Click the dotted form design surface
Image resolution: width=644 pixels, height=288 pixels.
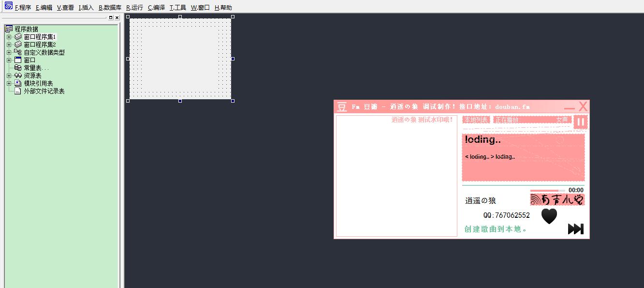click(x=180, y=58)
